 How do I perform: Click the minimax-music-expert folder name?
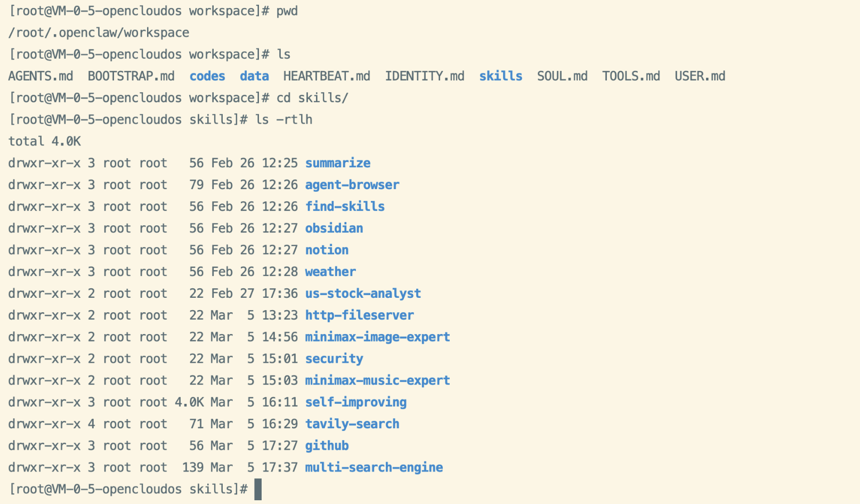[x=377, y=380]
